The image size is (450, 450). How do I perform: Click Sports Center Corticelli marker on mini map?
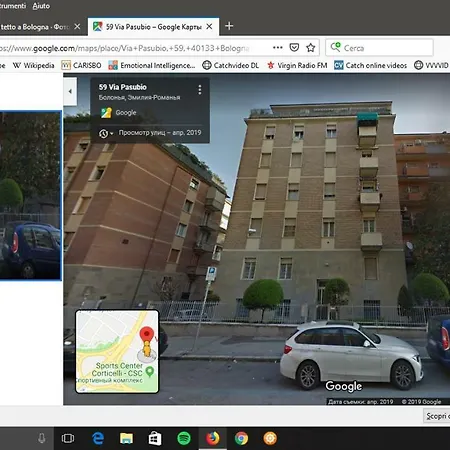coord(150,371)
